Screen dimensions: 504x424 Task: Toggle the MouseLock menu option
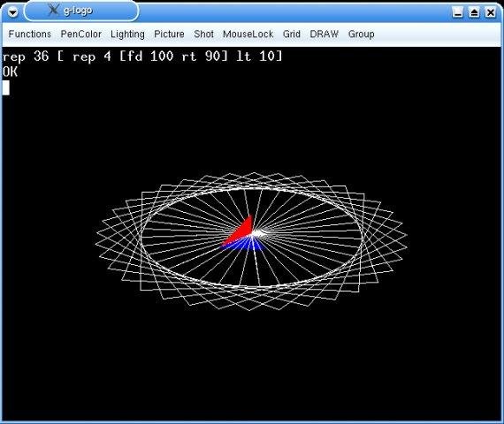point(248,34)
